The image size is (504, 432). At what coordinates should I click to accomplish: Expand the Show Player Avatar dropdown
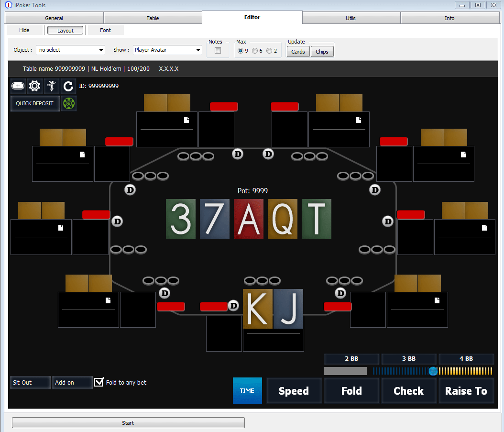[167, 50]
